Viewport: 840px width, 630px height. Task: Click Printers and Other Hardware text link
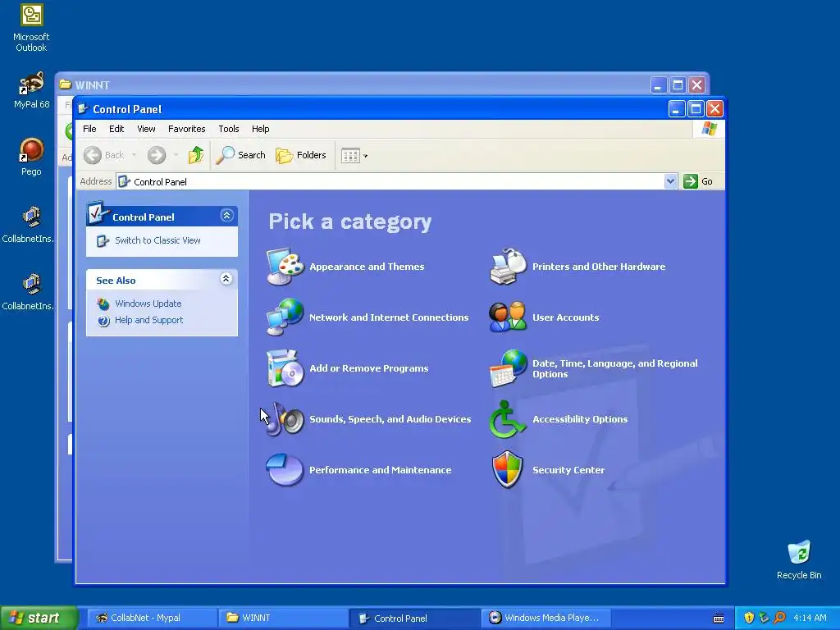tap(599, 267)
